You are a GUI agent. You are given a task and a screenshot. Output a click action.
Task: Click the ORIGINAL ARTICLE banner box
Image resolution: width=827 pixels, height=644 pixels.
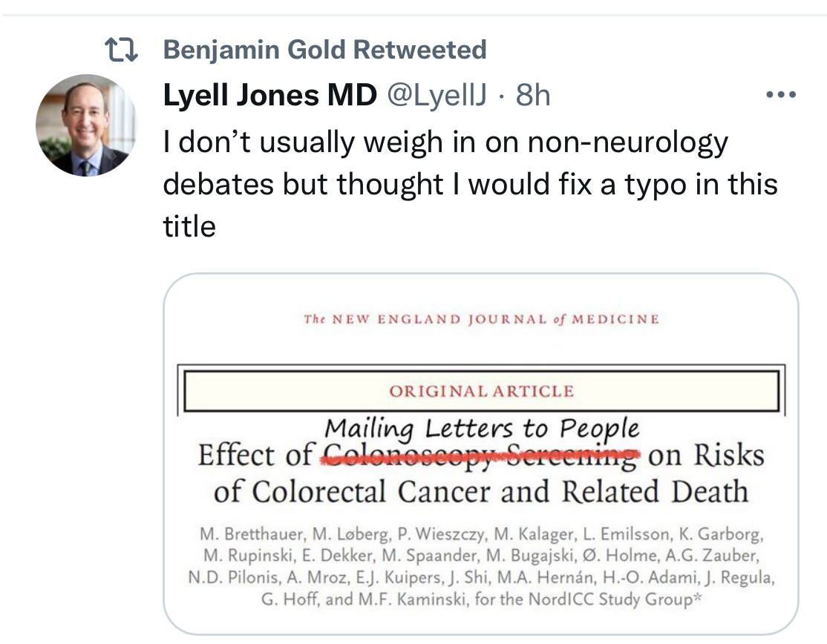pos(481,391)
